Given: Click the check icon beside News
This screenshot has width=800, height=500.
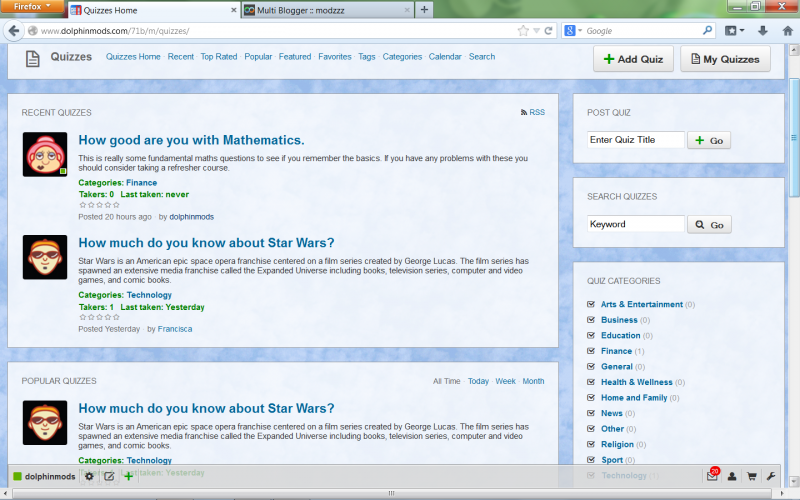Looking at the screenshot, I should tap(591, 413).
